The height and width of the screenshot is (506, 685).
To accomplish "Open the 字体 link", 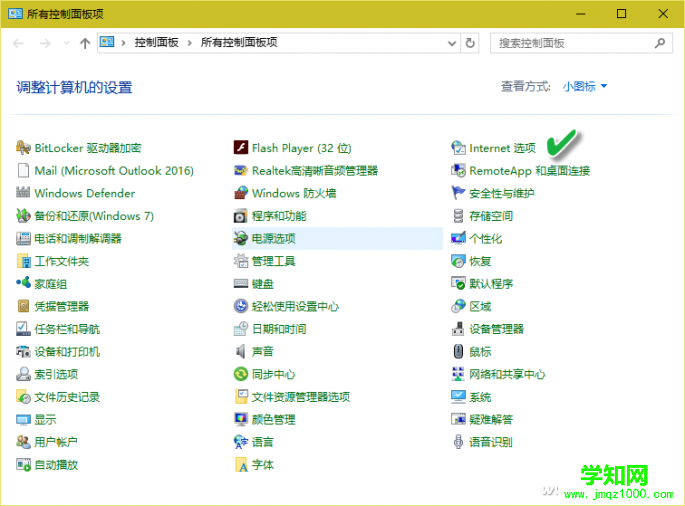I will point(263,465).
